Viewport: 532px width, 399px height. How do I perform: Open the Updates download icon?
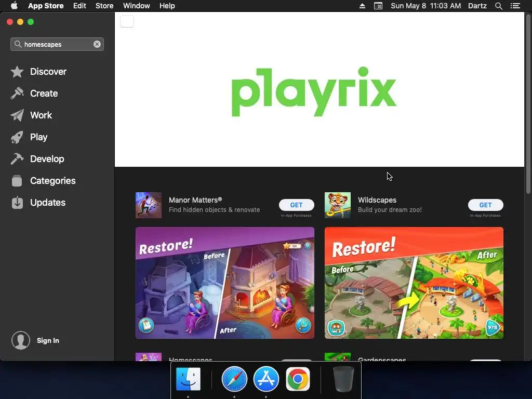(x=17, y=203)
